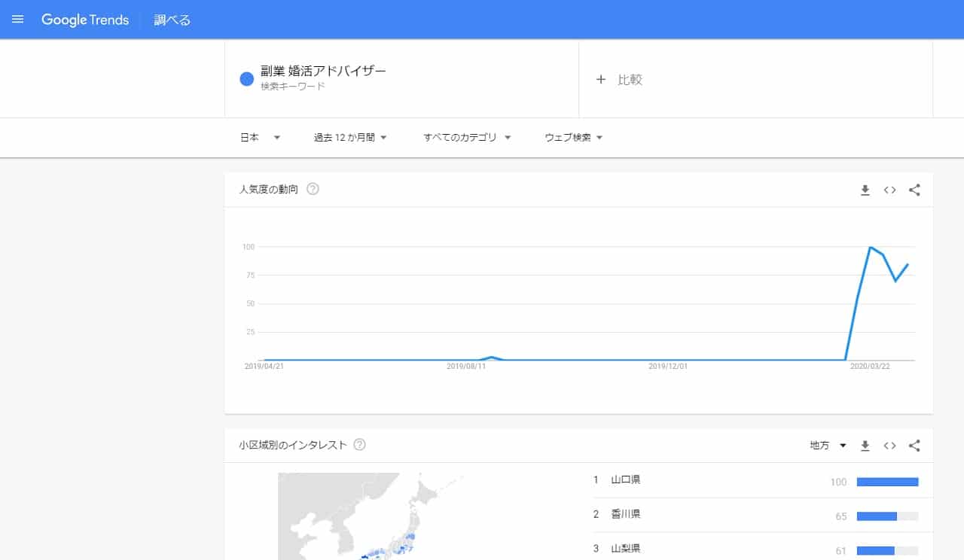
Task: Click the Google Trends logo
Action: click(x=85, y=20)
